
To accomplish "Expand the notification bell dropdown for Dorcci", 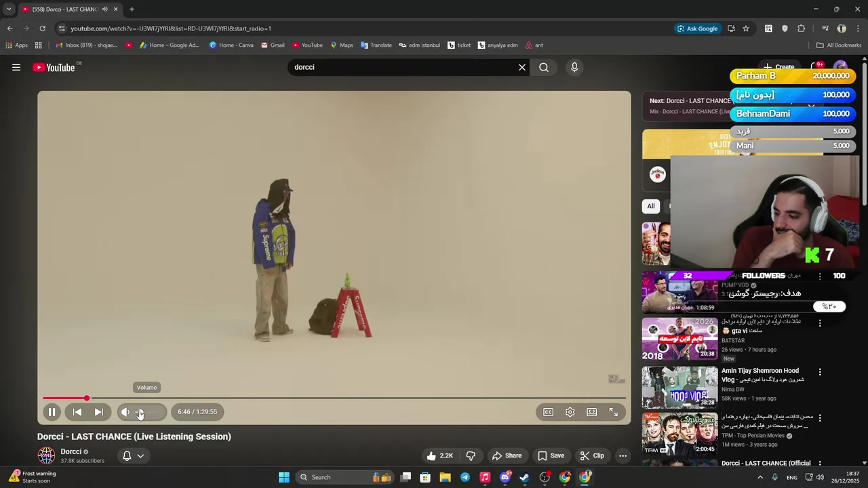I will click(x=133, y=455).
